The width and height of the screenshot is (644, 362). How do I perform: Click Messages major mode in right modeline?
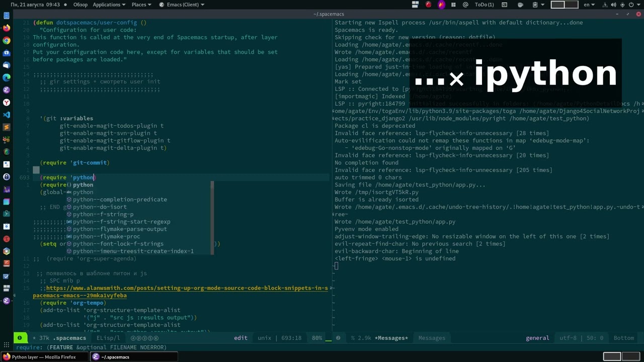pyautogui.click(x=432, y=338)
